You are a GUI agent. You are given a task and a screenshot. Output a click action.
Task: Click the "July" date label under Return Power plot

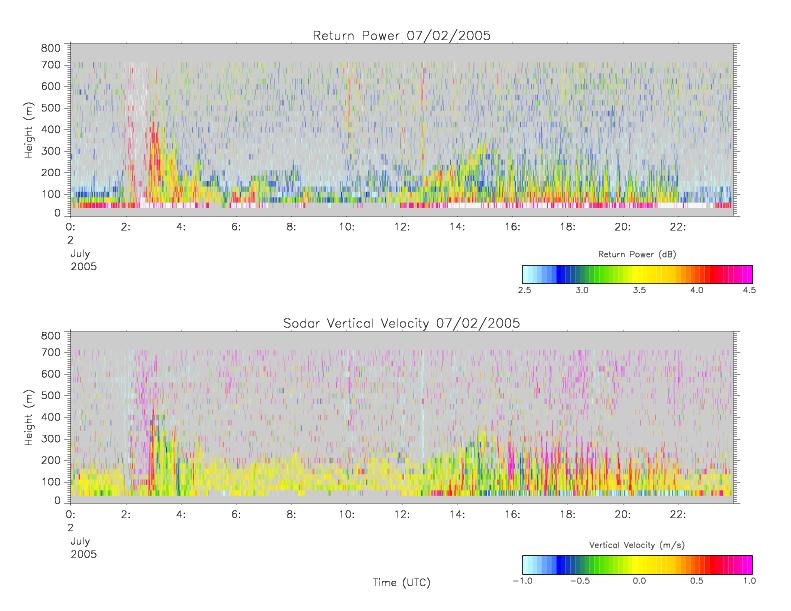pos(80,253)
